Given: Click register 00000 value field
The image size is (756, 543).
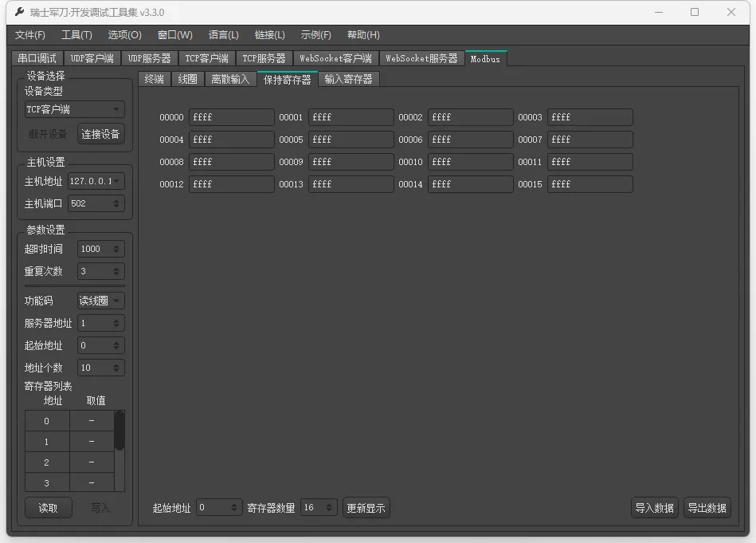Looking at the screenshot, I should click(232, 116).
